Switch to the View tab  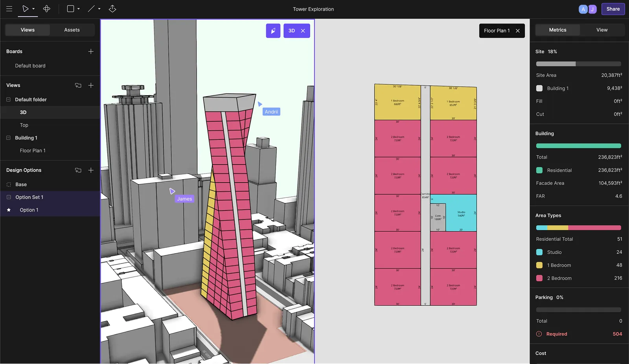click(602, 30)
